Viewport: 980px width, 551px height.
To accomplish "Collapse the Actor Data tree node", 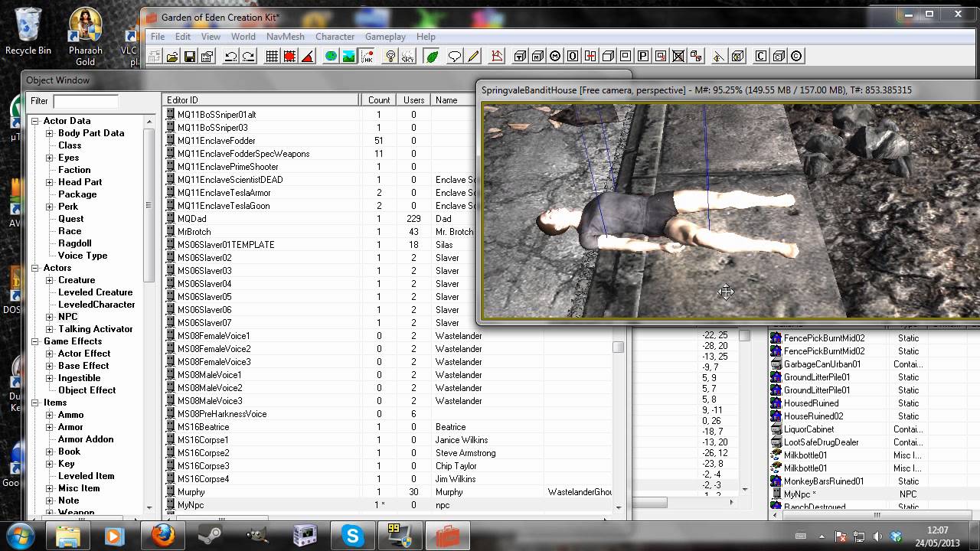I will coord(35,121).
